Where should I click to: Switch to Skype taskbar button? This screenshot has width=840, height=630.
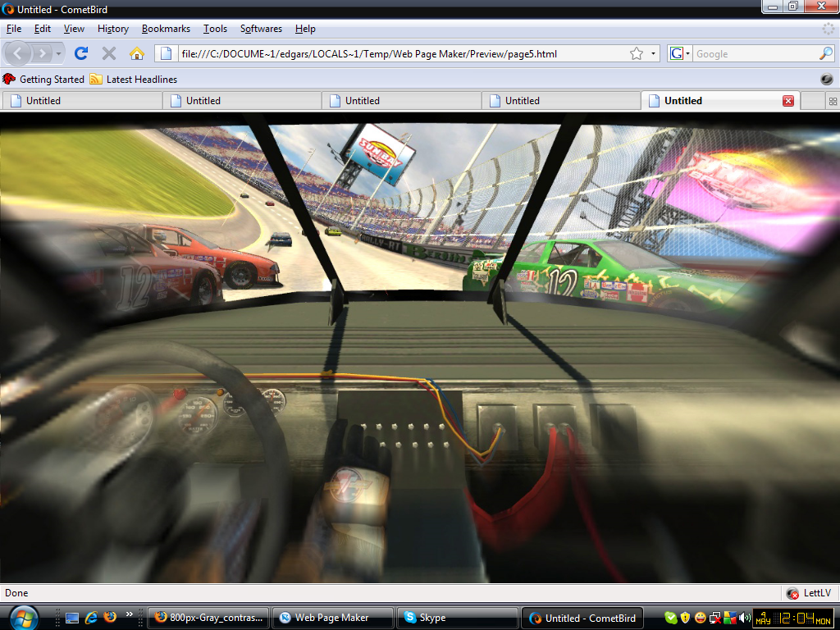coord(458,618)
